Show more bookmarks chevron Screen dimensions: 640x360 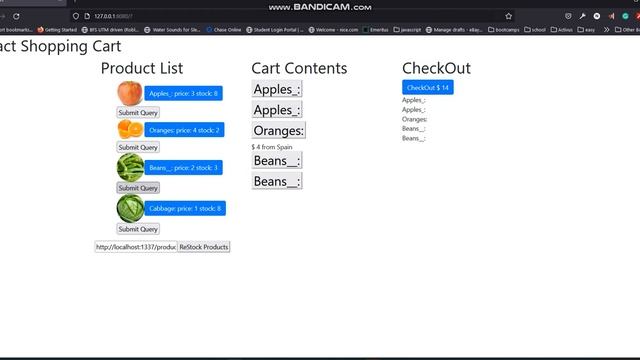coord(607,29)
